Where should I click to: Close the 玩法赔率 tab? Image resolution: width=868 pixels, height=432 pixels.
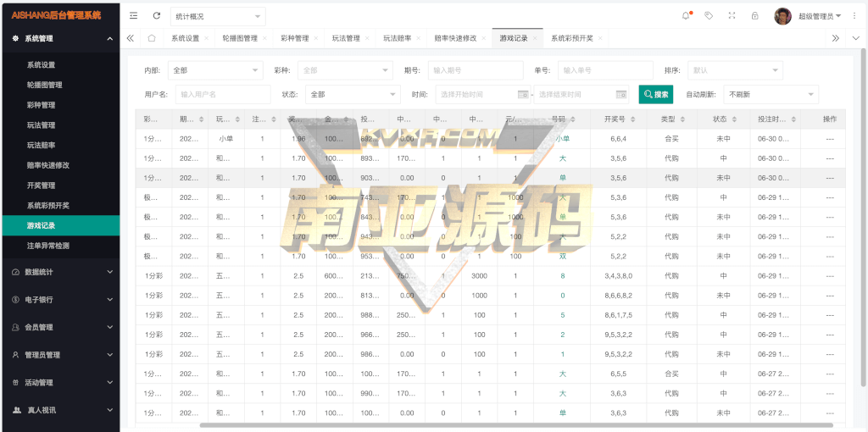(419, 38)
